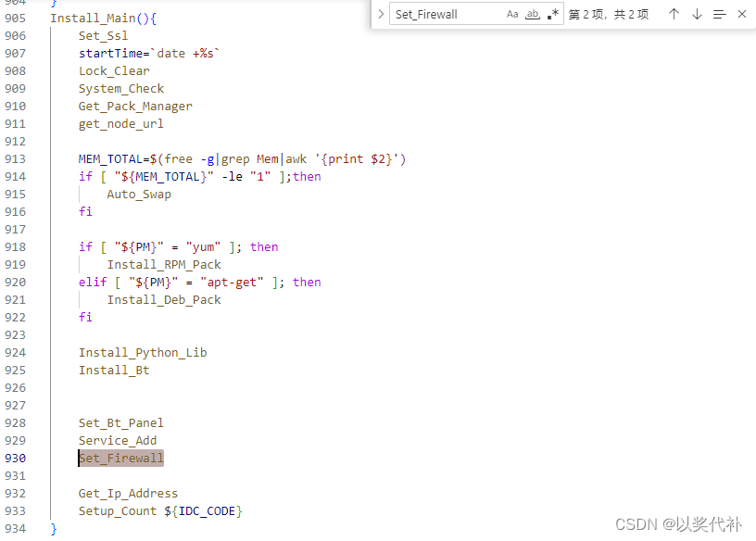This screenshot has height=541, width=756.
Task: Click inside the Set_Firewall search field
Action: tap(445, 13)
